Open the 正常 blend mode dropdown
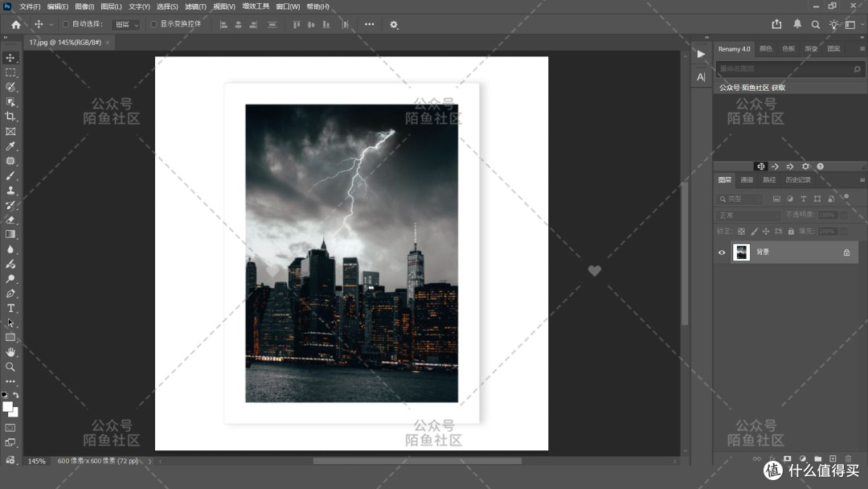The height and width of the screenshot is (489, 868). [748, 215]
